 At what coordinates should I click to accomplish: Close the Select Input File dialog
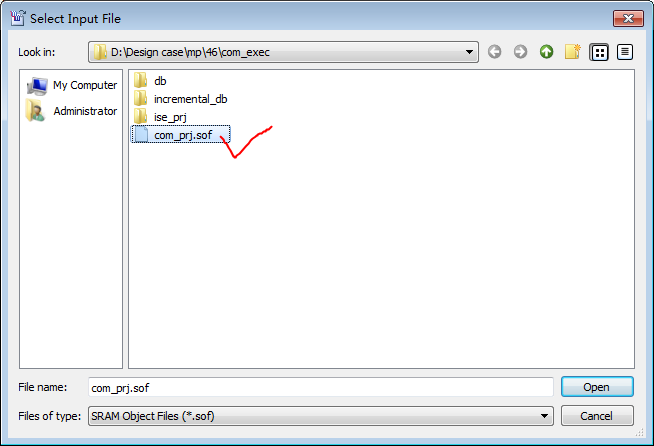coord(628,18)
